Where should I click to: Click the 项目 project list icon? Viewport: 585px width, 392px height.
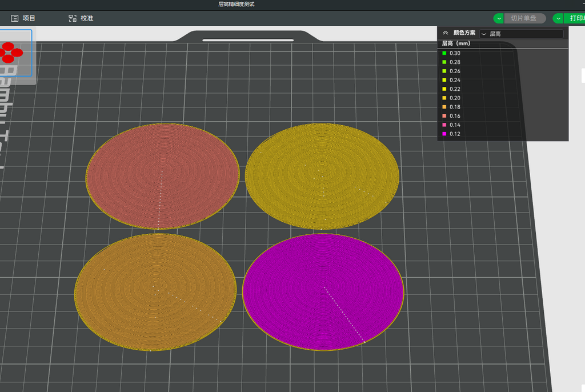(14, 18)
